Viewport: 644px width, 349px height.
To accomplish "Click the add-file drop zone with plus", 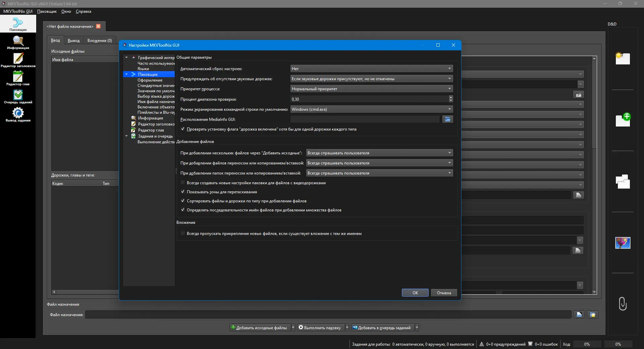I will pos(623,120).
